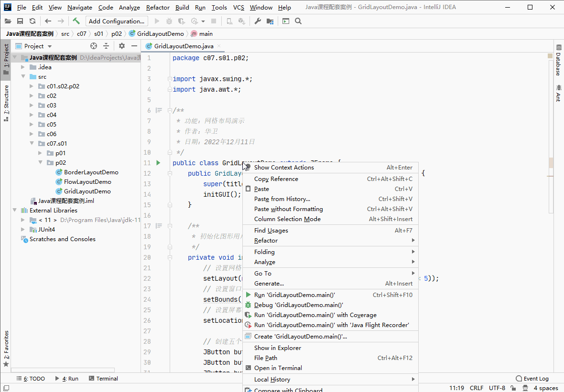Open the Refactor submenu in context menu
Image resolution: width=564 pixels, height=392 pixels.
pos(331,240)
